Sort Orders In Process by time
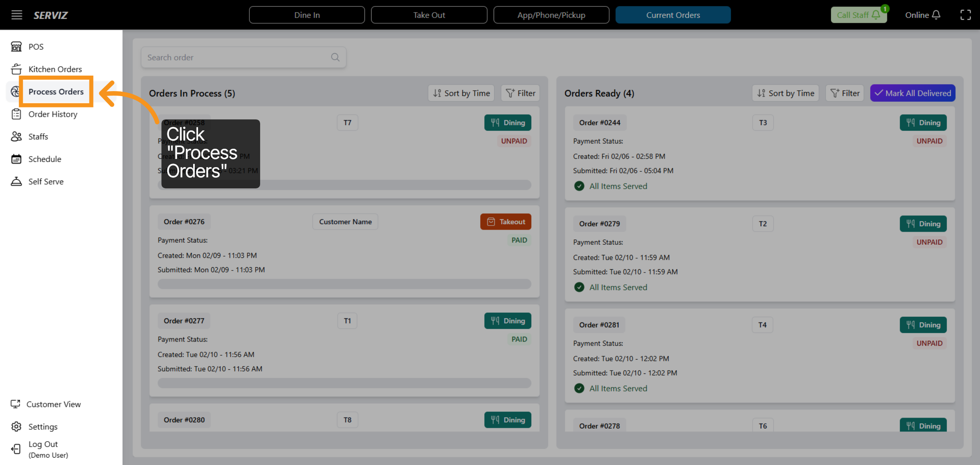The width and height of the screenshot is (980, 465). [461, 93]
